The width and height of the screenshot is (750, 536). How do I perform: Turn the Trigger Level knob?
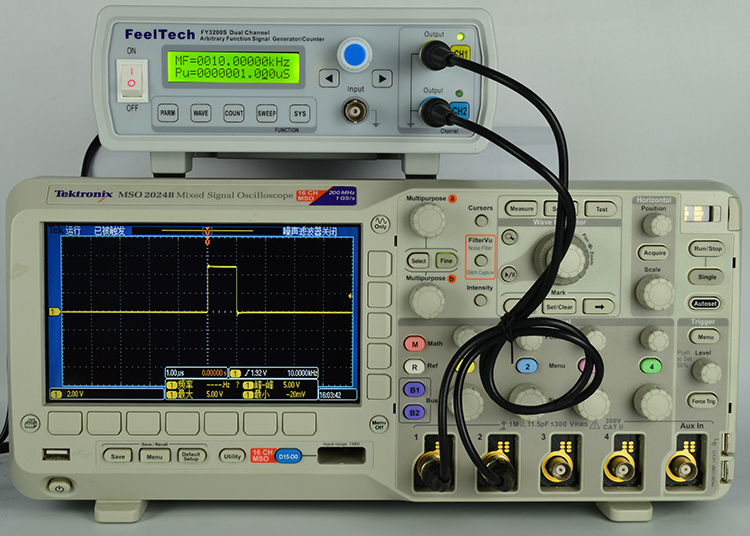(707, 371)
